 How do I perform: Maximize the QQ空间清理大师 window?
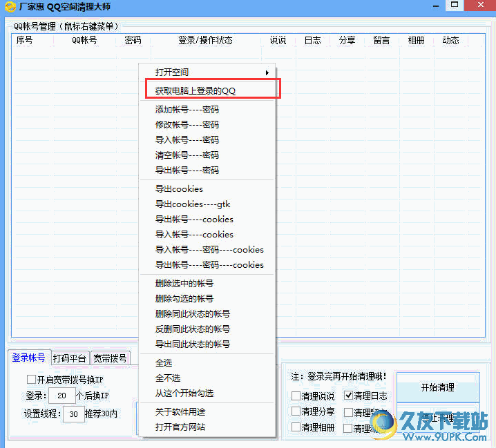click(x=455, y=5)
